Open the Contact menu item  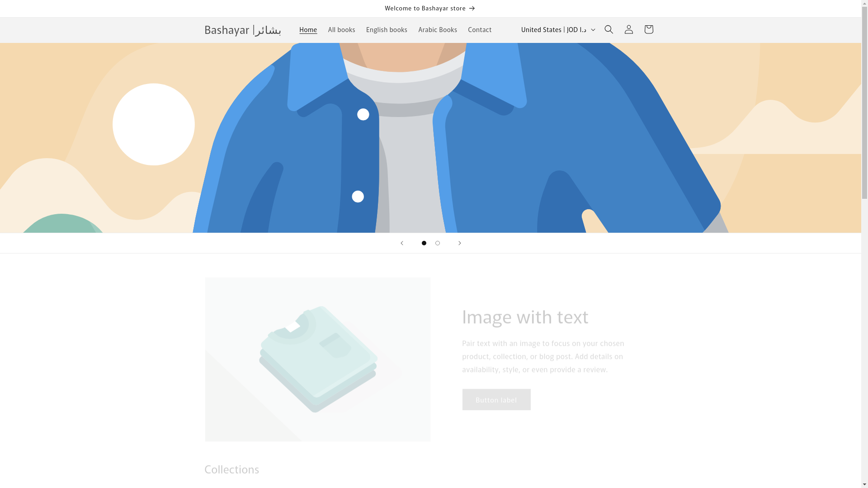pos(479,30)
